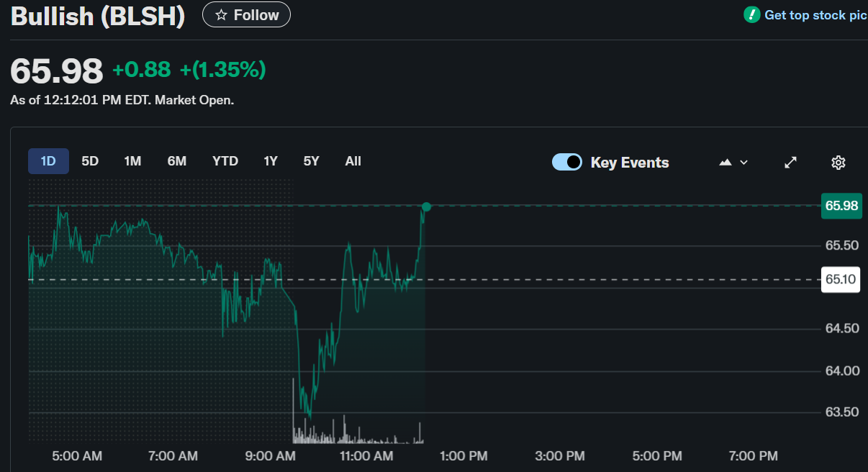The height and width of the screenshot is (472, 868).
Task: Select the 1M time range
Action: [132, 161]
